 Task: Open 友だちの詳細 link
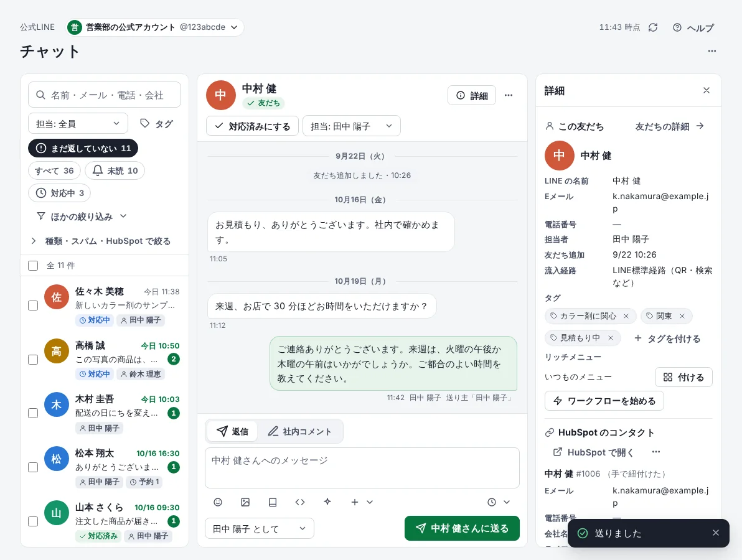(670, 126)
